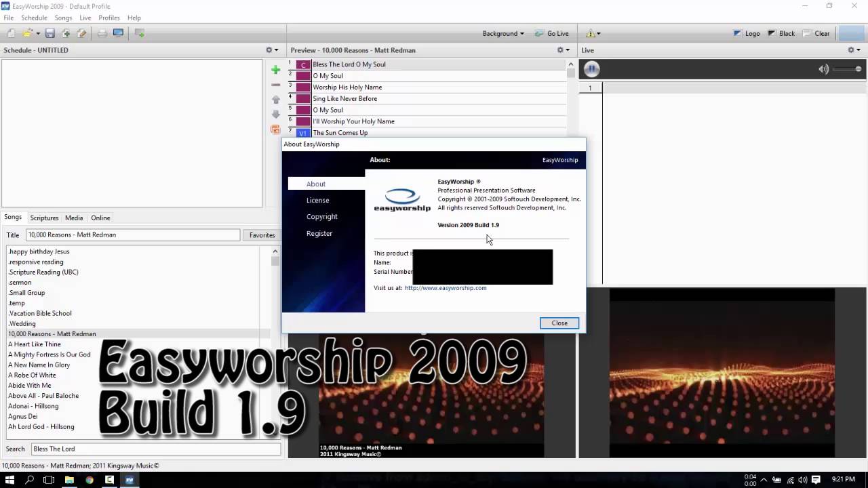Viewport: 868px width, 488px height.
Task: Open the Profiles menu
Action: coord(109,18)
